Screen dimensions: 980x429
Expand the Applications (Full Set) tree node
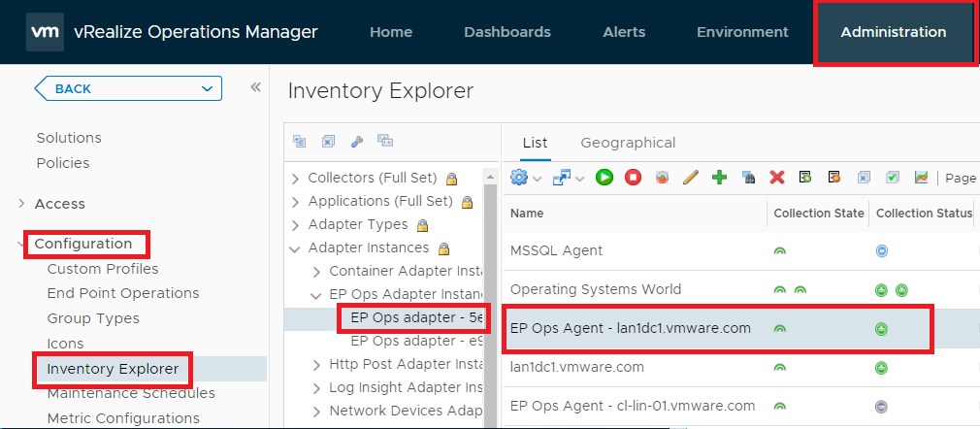[x=296, y=202]
